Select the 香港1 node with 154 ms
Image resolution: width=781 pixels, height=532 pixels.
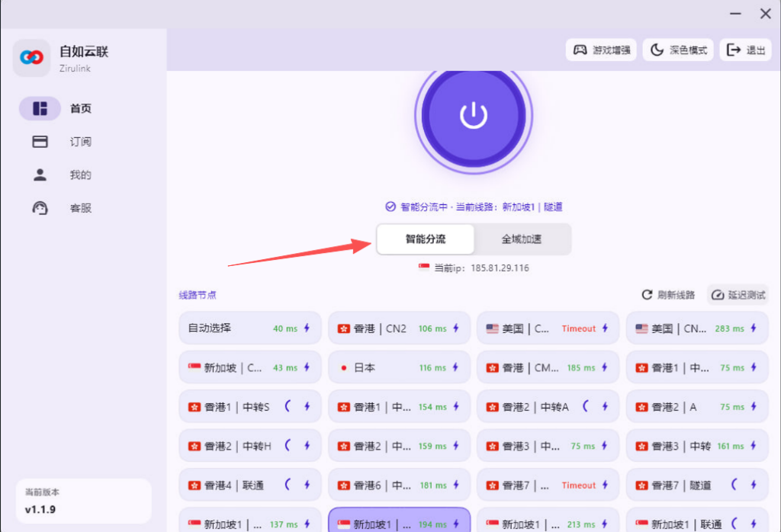399,406
